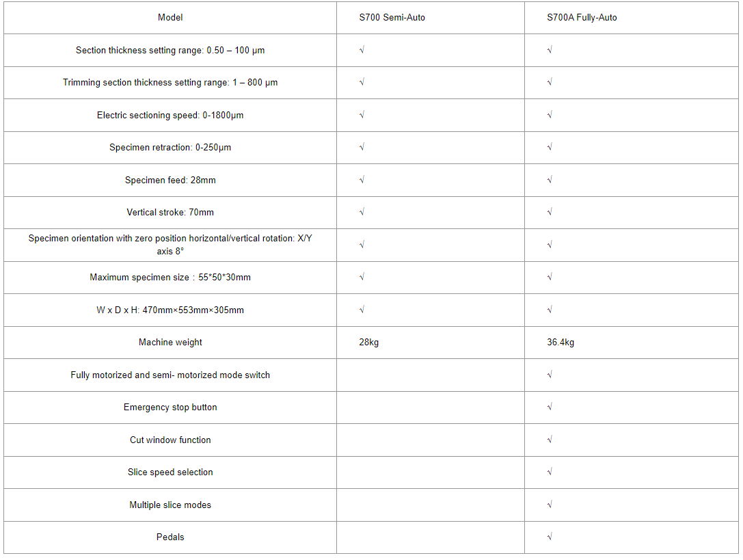Click the Machine weight row label
The width and height of the screenshot is (743, 560).
(x=170, y=342)
